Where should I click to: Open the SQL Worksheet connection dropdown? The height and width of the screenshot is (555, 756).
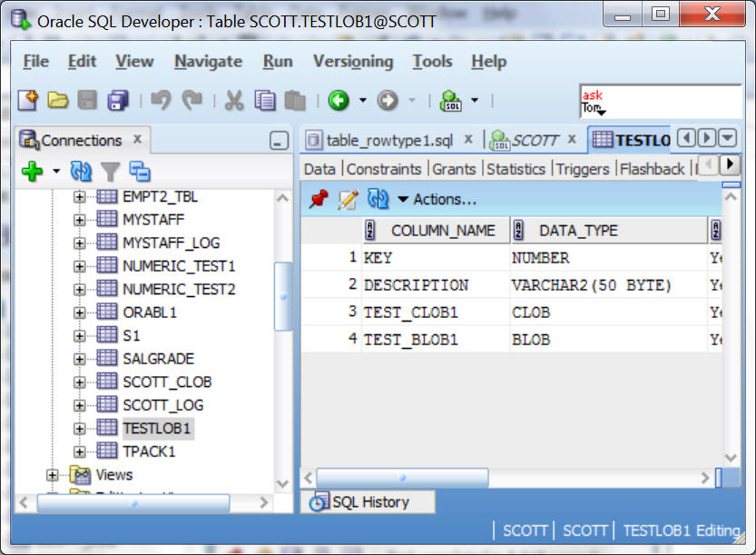[475, 101]
